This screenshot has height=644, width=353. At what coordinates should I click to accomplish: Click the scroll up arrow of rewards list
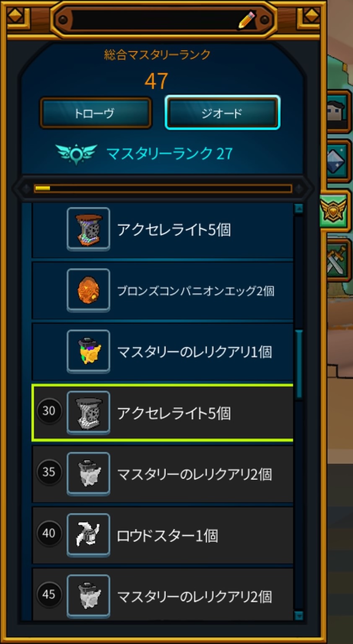[x=298, y=208]
